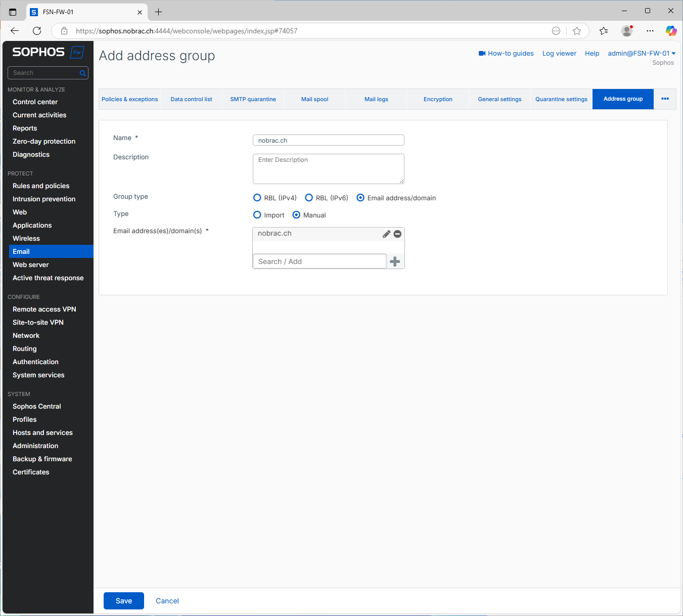Screen dimensions: 683x616
Task: Open the more tabs ellipsis menu
Action: [665, 99]
